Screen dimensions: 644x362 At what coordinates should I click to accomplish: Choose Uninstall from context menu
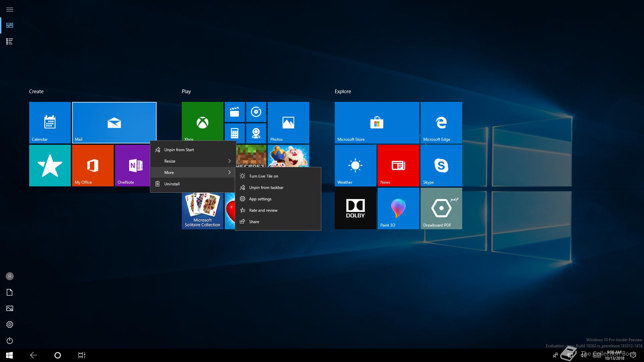(193, 184)
